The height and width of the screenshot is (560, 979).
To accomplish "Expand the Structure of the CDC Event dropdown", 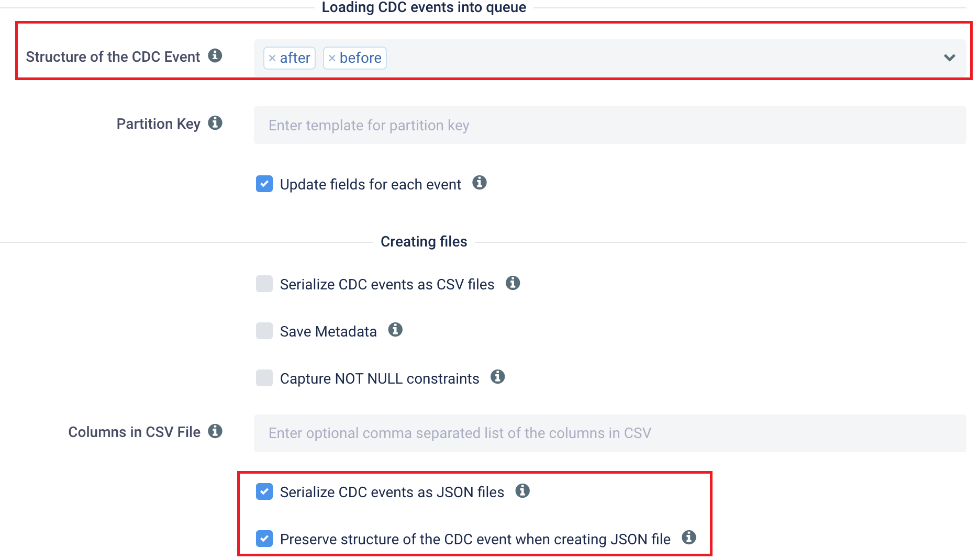I will pos(950,58).
